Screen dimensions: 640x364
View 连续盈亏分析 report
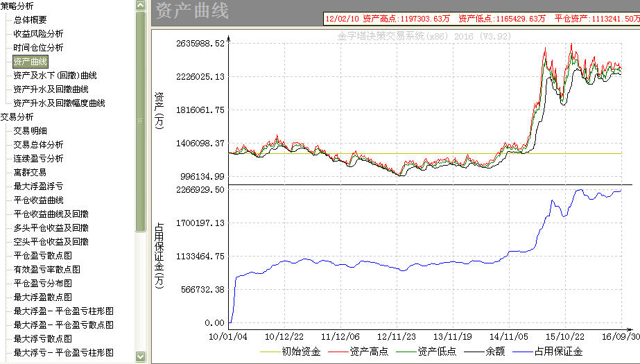point(38,159)
